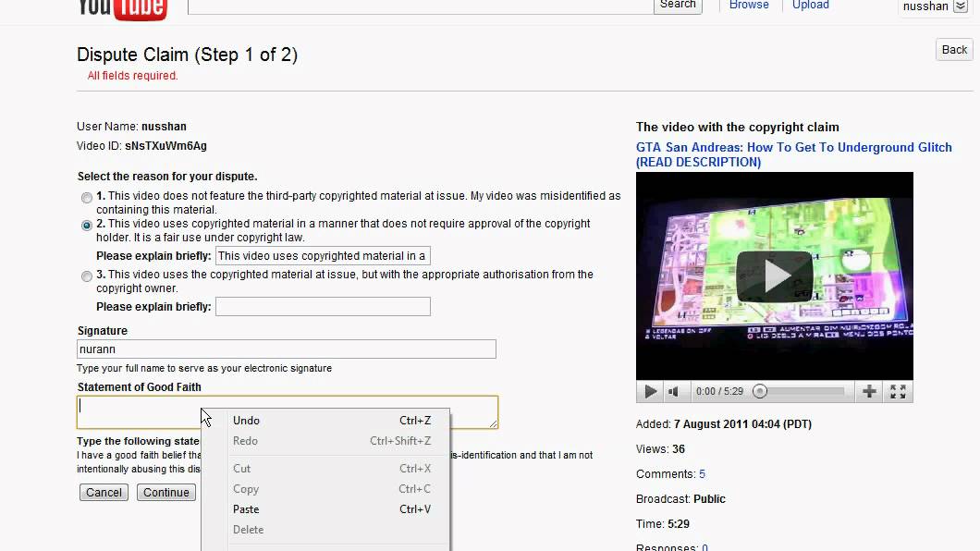Open the Responses count link

(x=705, y=547)
